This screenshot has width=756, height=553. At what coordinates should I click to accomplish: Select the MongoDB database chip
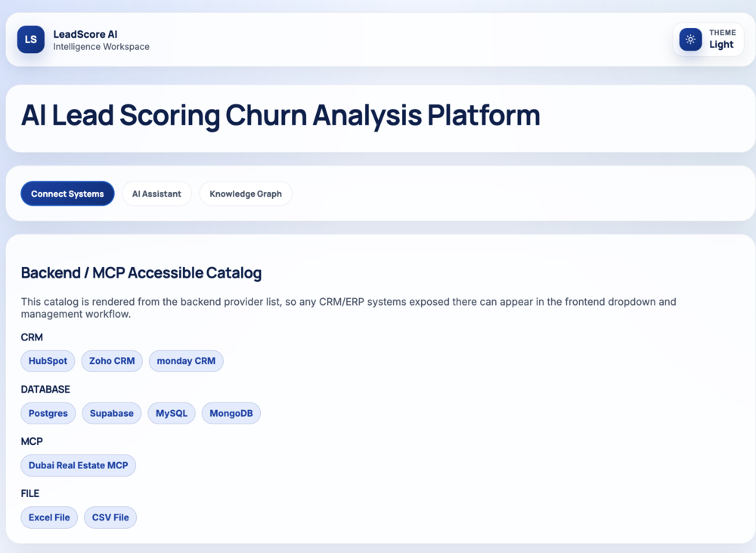231,413
